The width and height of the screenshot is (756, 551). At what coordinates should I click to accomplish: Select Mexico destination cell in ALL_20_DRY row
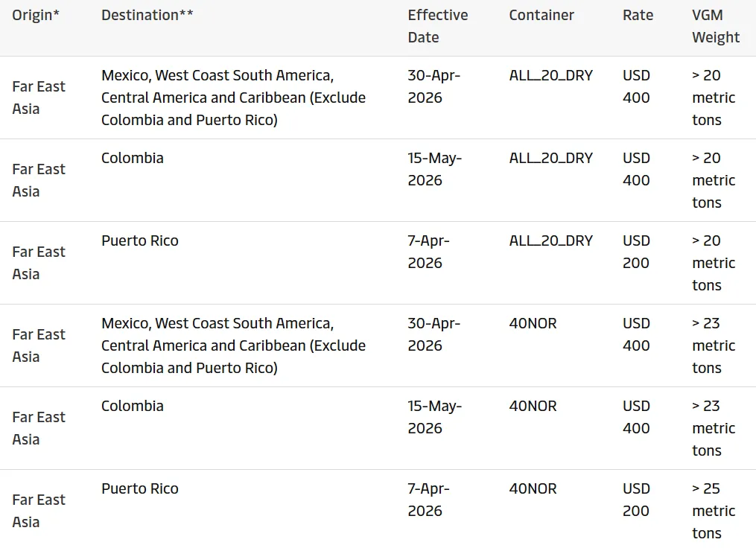(x=233, y=98)
